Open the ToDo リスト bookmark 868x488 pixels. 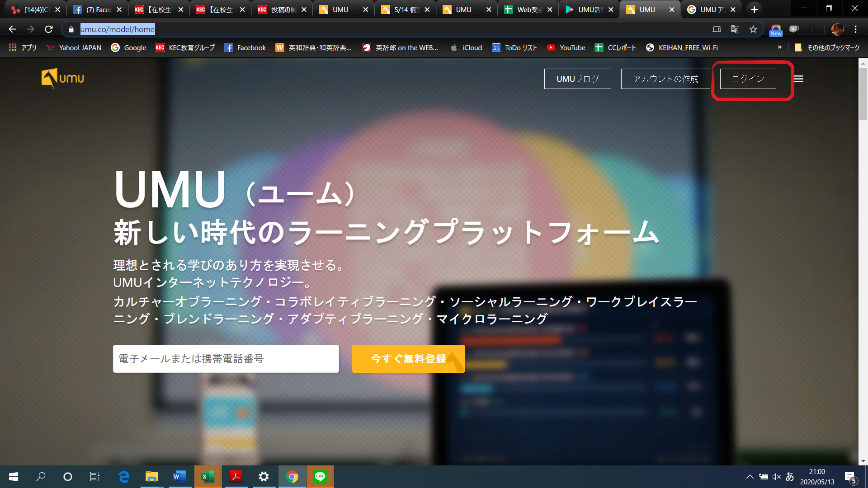(x=514, y=47)
